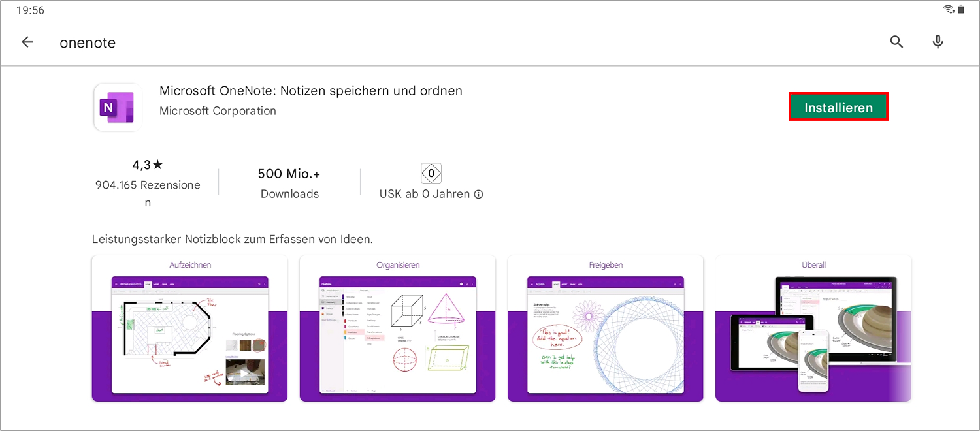980x431 pixels.
Task: Tap the "Leistungsstarker Notizblock" description
Action: [x=233, y=239]
